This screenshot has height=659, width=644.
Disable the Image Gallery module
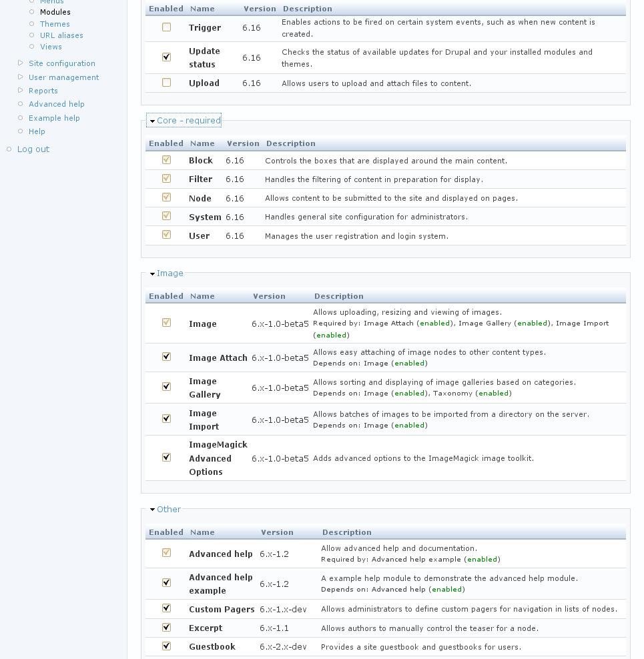(166, 386)
